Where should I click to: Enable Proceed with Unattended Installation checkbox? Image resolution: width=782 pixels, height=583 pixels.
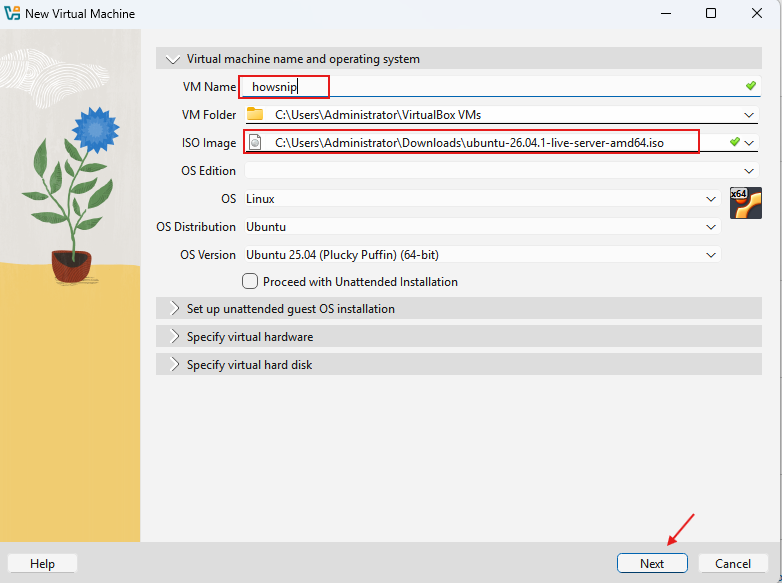(x=250, y=281)
